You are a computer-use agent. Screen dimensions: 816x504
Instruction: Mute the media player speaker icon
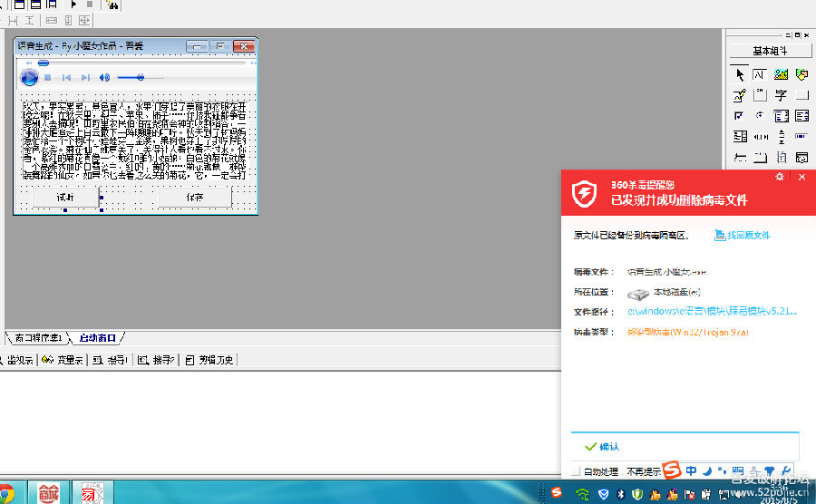point(104,78)
